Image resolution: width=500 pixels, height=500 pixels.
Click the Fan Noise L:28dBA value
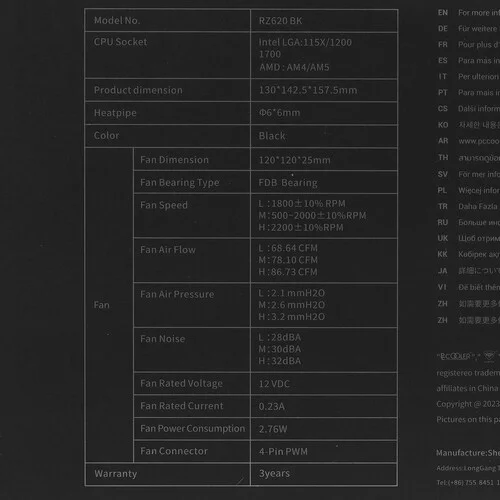280,337
